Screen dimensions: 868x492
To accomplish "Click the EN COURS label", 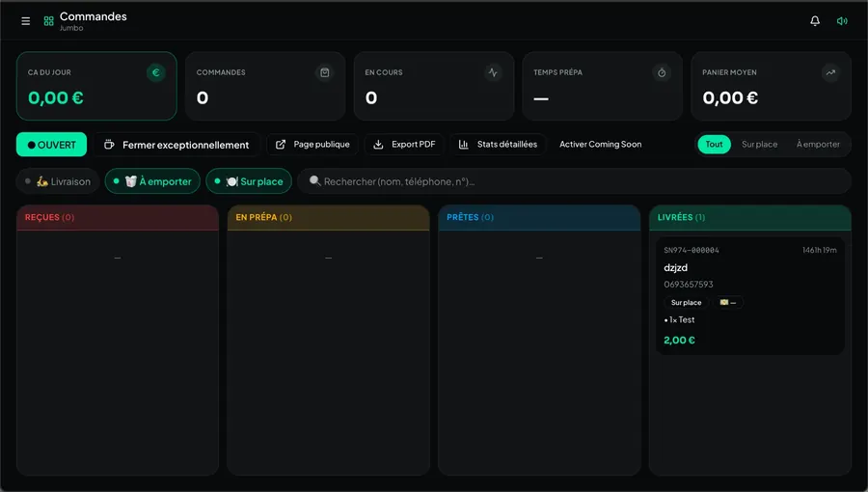I will point(384,72).
